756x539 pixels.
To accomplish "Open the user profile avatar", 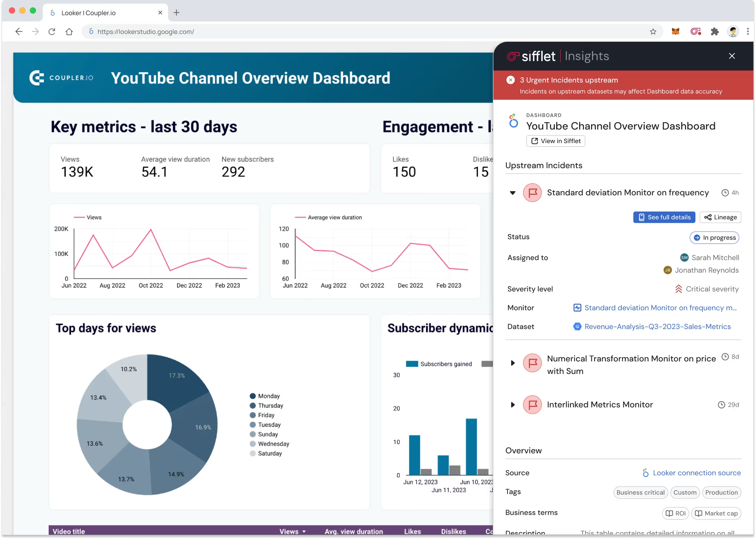I will tap(733, 32).
